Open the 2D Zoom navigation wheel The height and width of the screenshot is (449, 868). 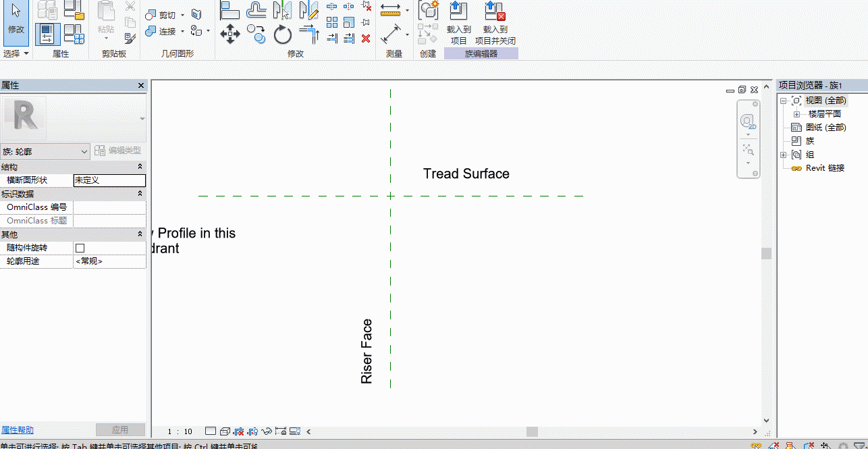pos(748,123)
